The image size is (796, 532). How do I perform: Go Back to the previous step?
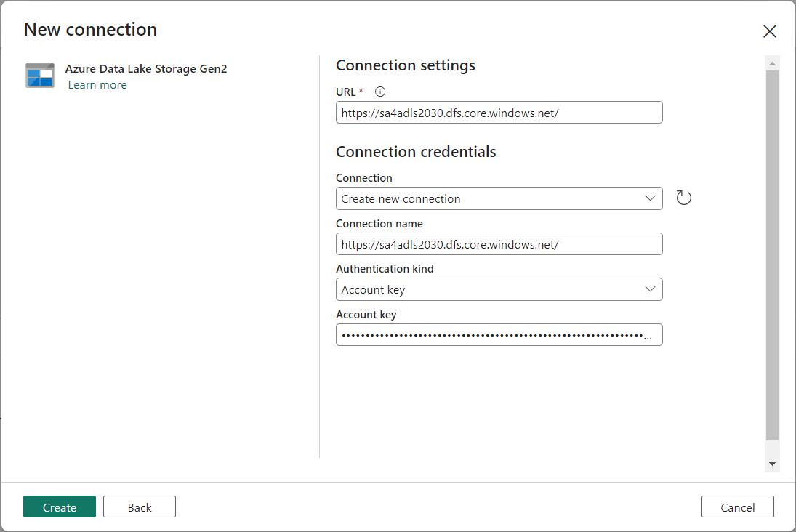pos(140,507)
